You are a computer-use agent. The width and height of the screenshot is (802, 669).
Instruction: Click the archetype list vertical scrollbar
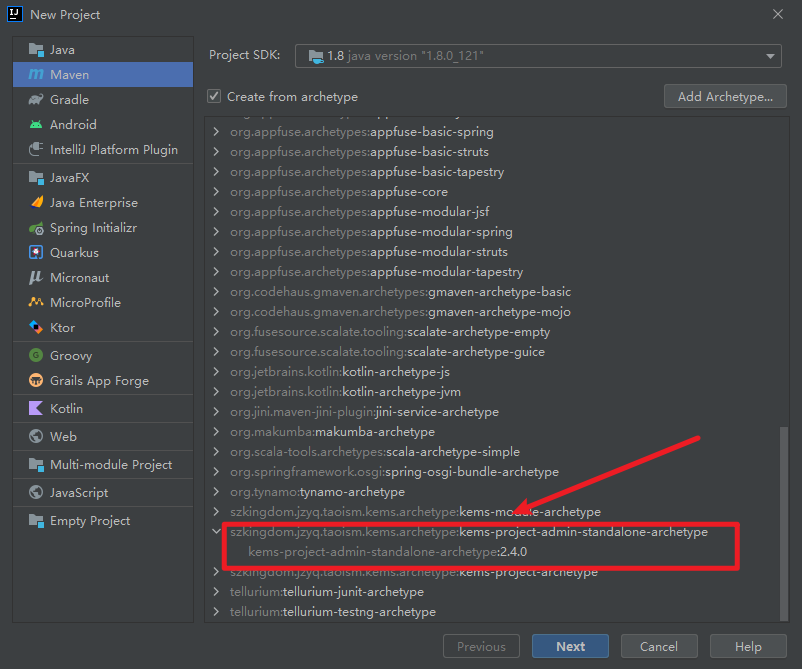pos(784,523)
